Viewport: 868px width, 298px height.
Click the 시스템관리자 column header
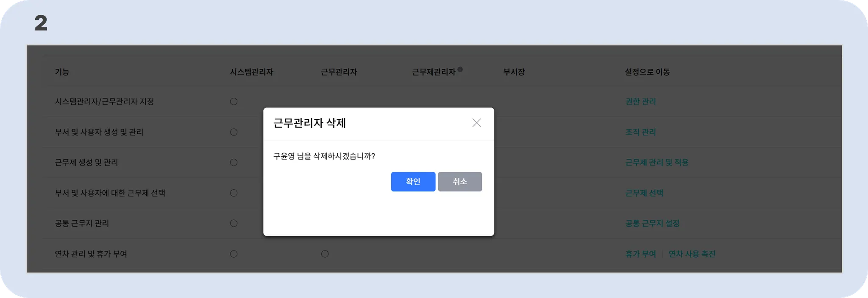251,72
